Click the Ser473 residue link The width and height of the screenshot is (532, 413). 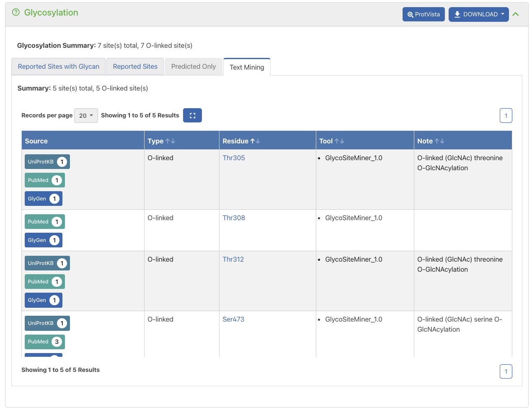coord(233,319)
